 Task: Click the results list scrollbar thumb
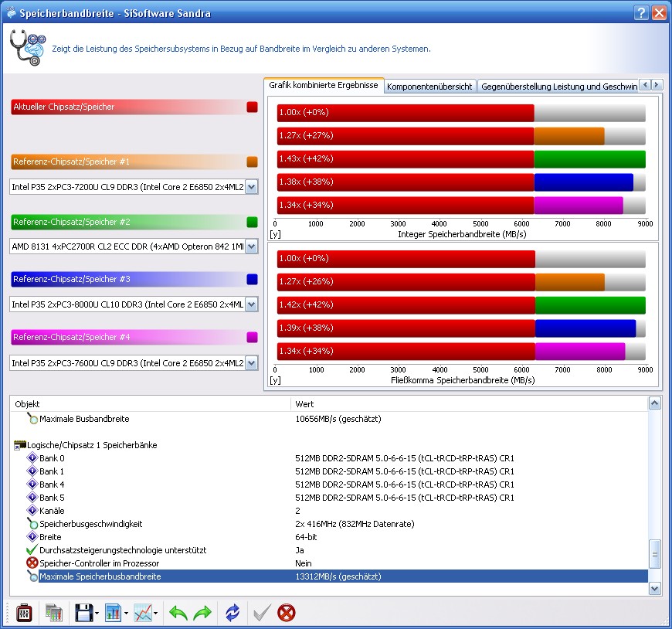(654, 553)
